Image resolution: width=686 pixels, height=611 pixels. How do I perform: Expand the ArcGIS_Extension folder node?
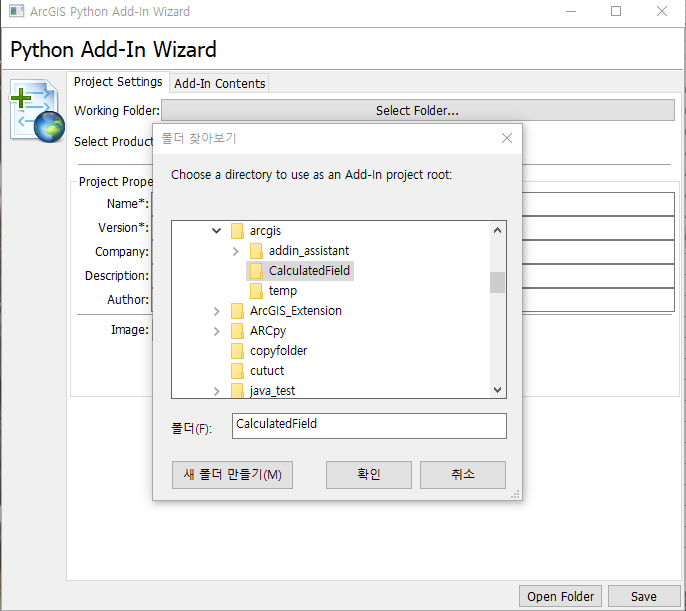point(217,311)
